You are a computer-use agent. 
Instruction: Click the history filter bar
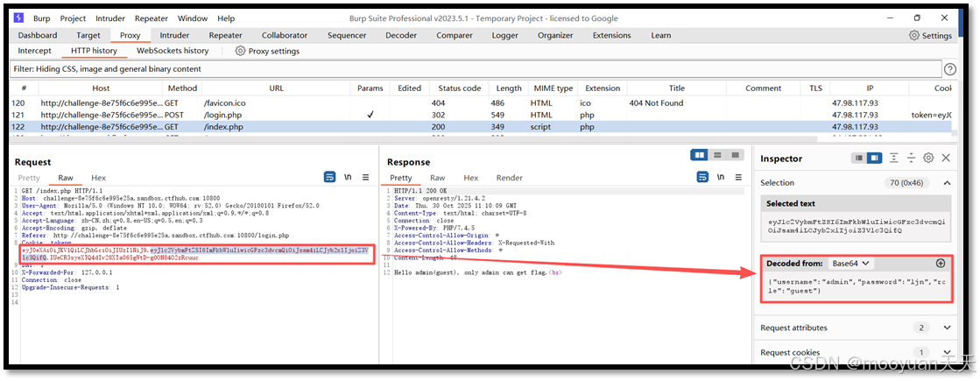476,69
